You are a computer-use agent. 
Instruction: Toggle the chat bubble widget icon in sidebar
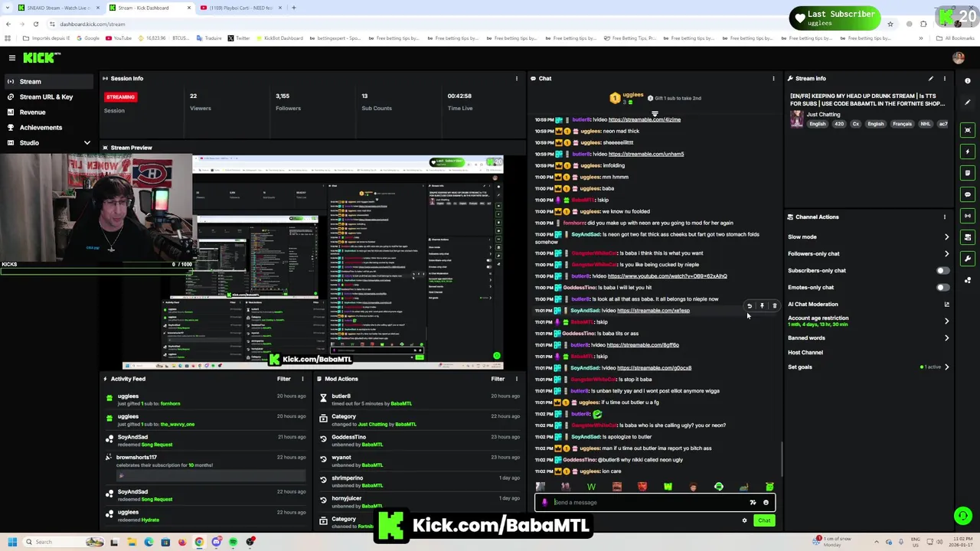click(968, 194)
